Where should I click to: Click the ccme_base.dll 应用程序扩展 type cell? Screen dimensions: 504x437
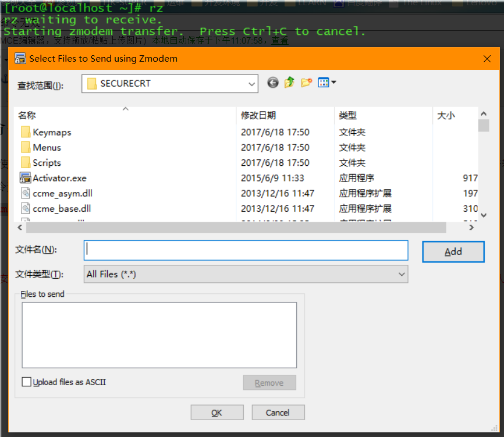point(365,209)
